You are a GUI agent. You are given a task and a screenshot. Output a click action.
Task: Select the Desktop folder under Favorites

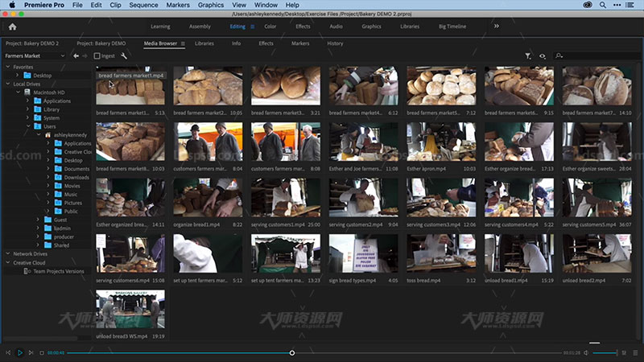coord(43,76)
